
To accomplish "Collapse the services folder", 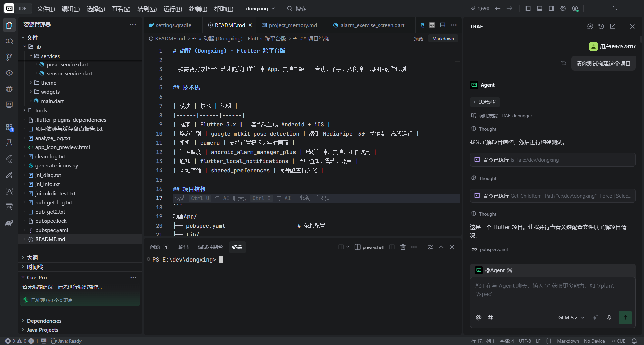I will point(31,56).
